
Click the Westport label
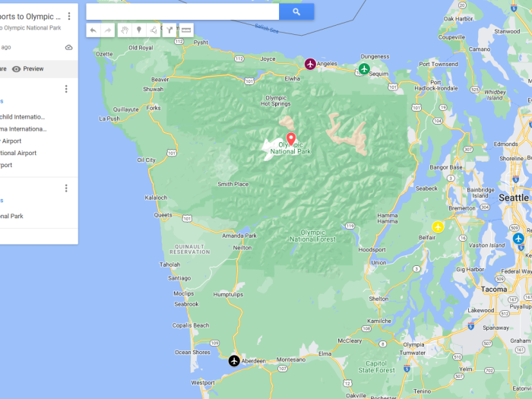pyautogui.click(x=203, y=383)
